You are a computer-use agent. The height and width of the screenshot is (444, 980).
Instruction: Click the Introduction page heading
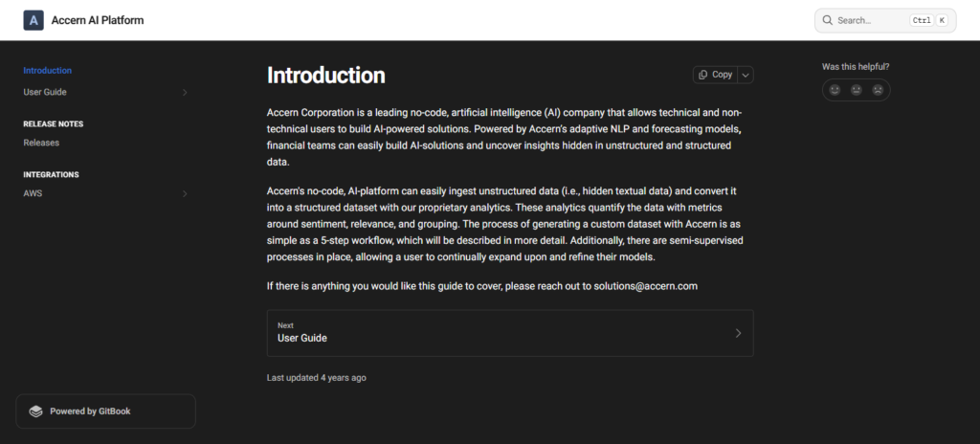click(326, 75)
